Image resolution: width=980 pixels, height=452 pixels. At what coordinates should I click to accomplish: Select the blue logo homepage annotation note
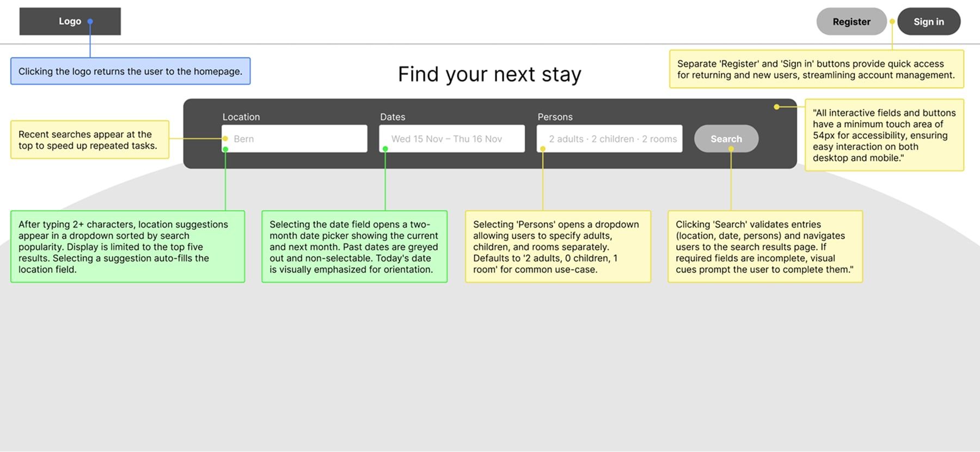click(x=130, y=71)
